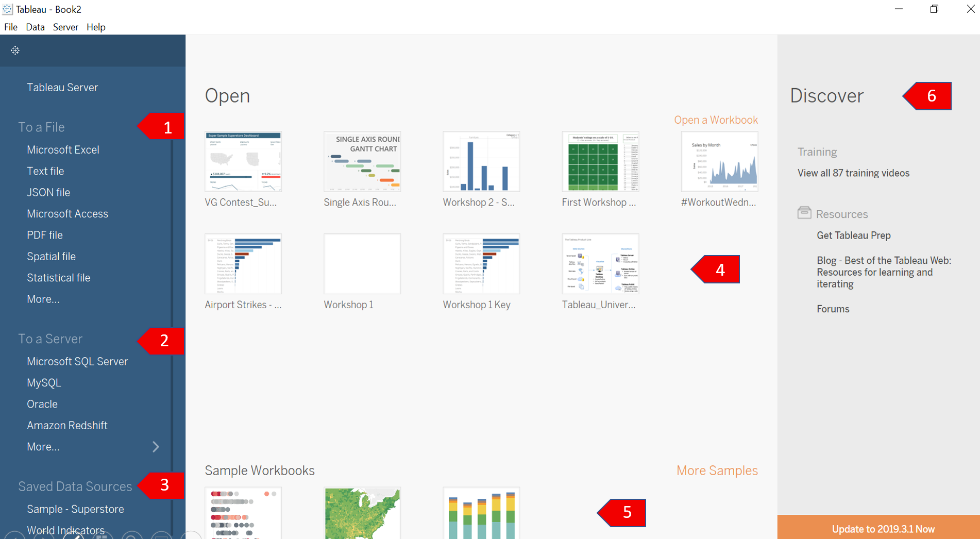This screenshot has height=539, width=980.
Task: Click the More Samples link
Action: tap(717, 470)
